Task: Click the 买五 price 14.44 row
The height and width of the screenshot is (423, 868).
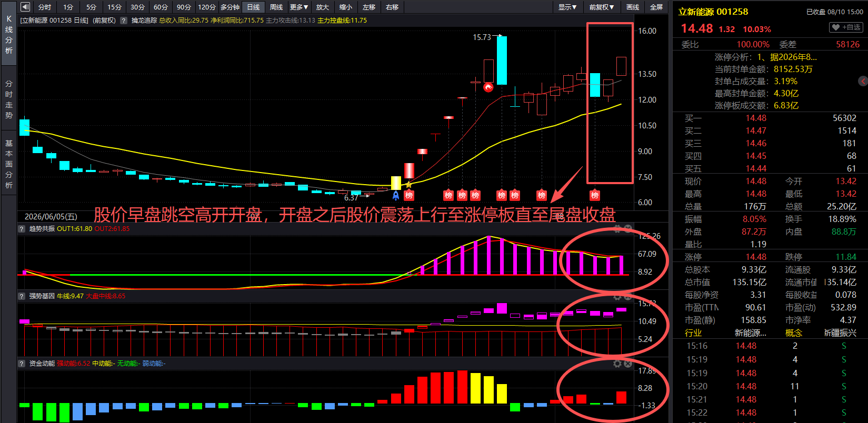Action: pos(770,168)
